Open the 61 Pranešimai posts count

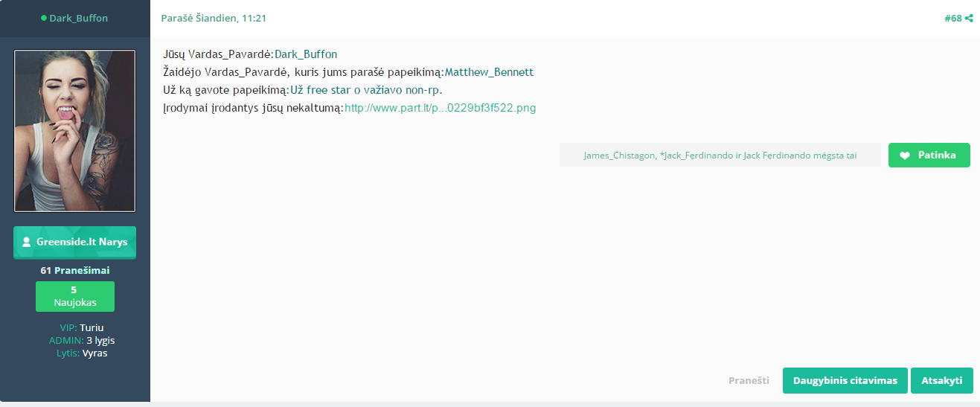(x=75, y=270)
